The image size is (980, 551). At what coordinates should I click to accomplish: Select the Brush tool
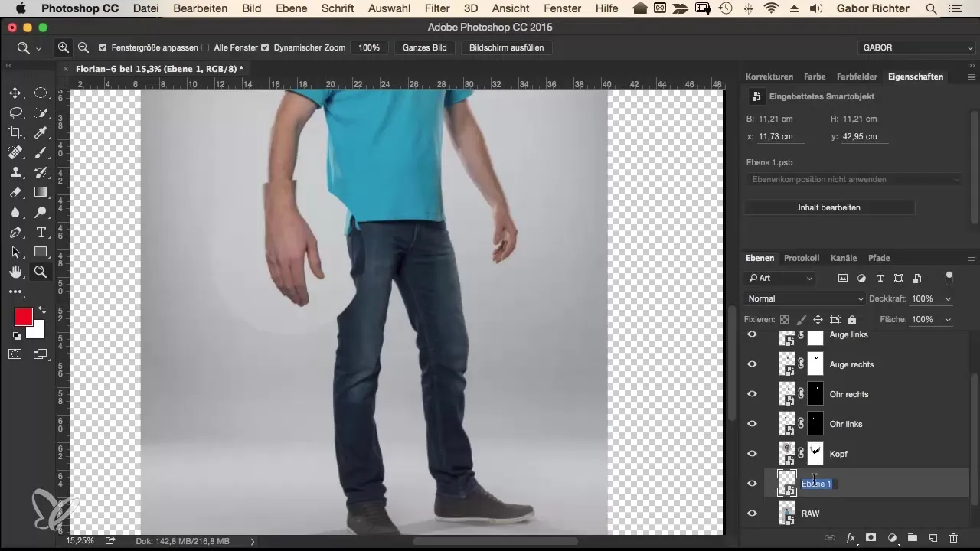point(41,153)
